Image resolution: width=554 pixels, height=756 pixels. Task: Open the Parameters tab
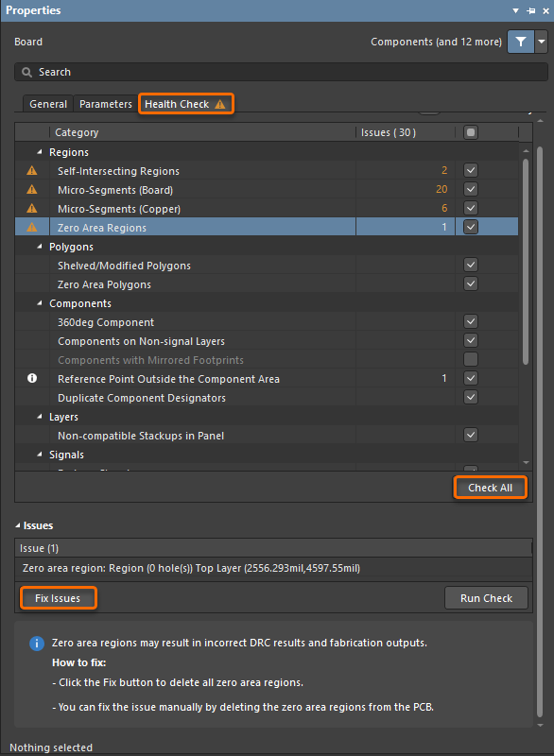coord(106,104)
